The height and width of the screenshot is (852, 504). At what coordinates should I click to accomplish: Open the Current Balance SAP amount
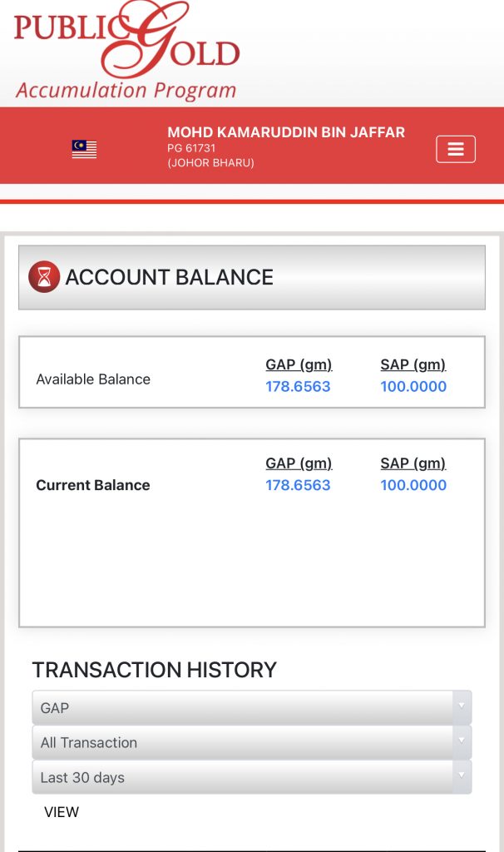click(x=413, y=485)
